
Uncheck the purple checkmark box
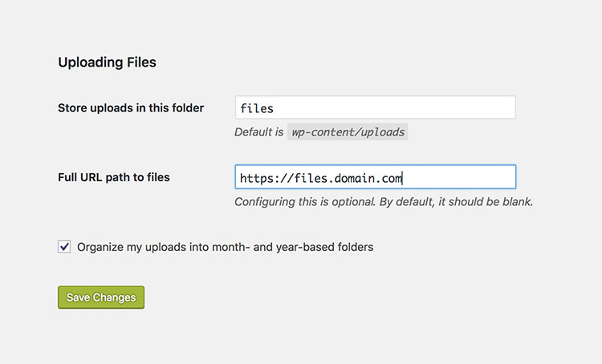pyautogui.click(x=64, y=247)
